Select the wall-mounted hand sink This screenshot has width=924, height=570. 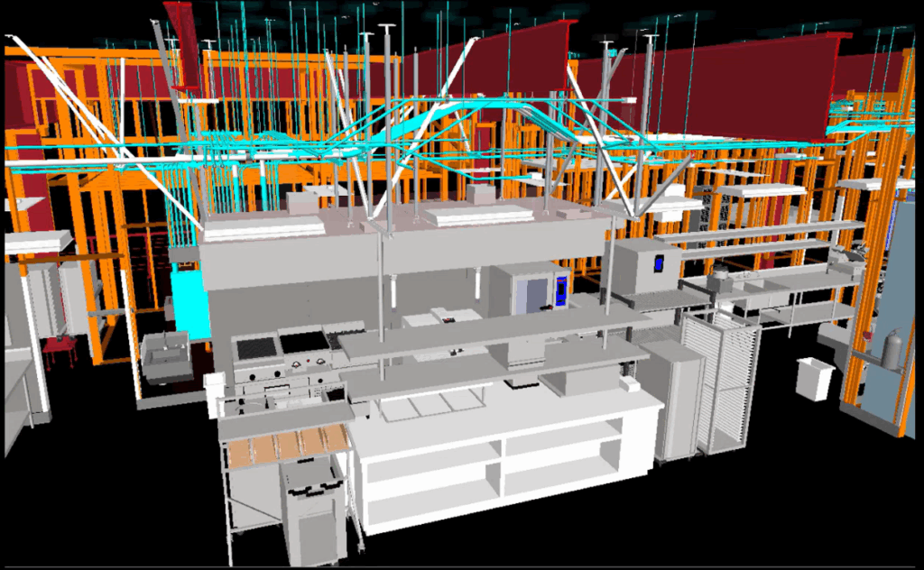pos(166,355)
